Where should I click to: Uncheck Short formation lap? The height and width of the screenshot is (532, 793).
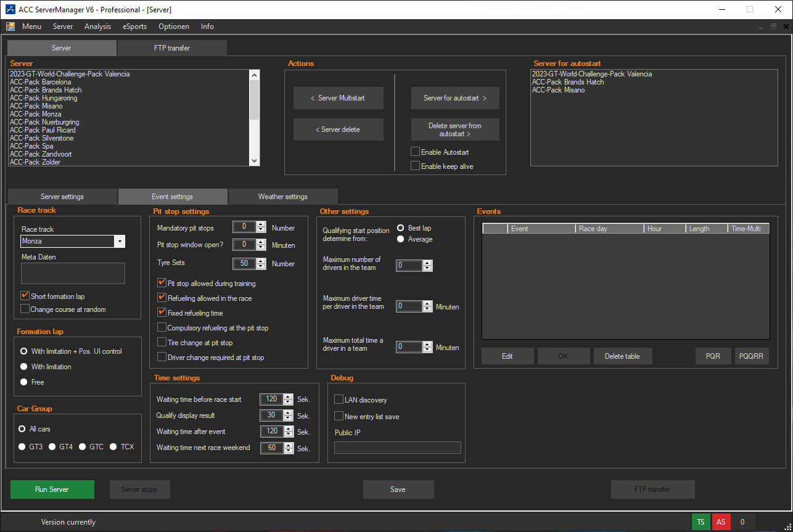pos(25,297)
